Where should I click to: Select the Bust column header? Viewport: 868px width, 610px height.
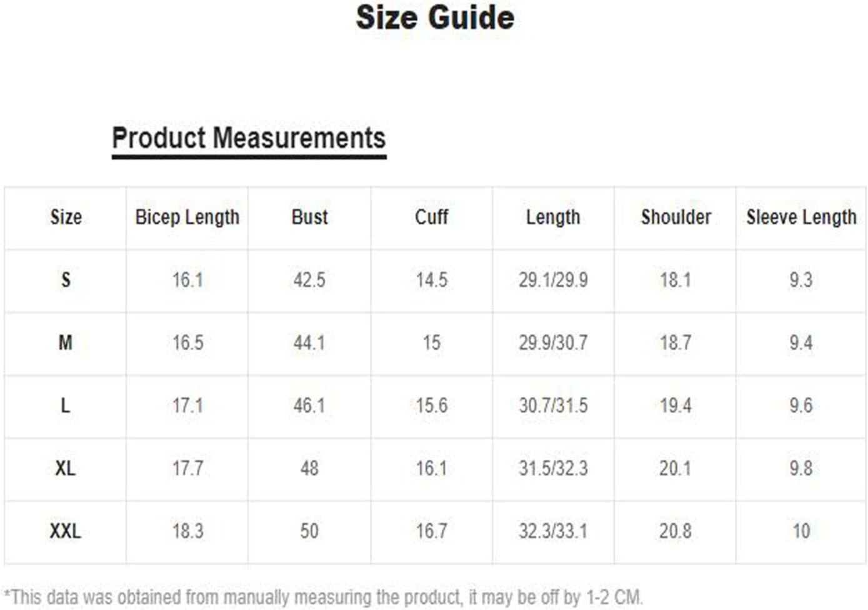[x=309, y=217]
